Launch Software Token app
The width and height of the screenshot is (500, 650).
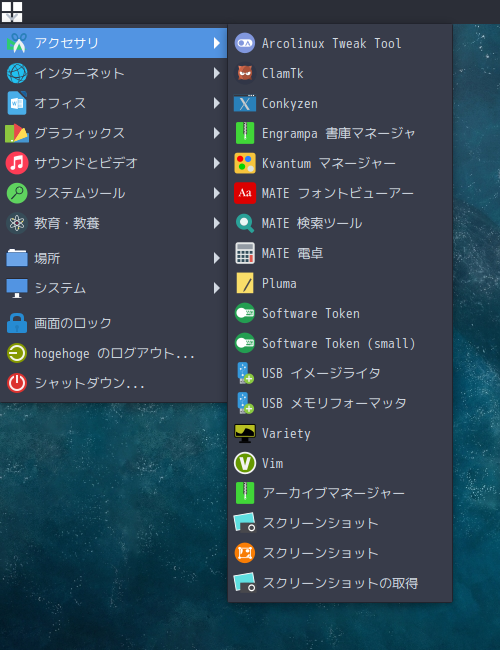(x=340, y=313)
